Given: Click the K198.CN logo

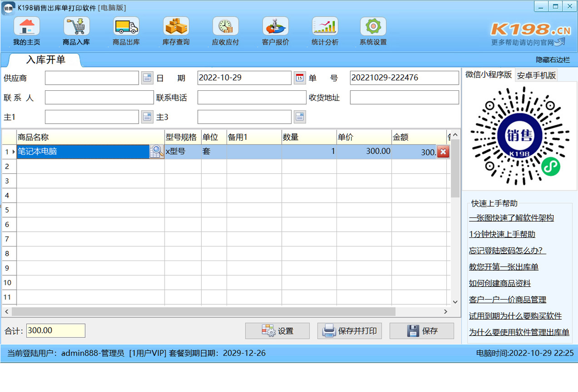Looking at the screenshot, I should point(531,29).
